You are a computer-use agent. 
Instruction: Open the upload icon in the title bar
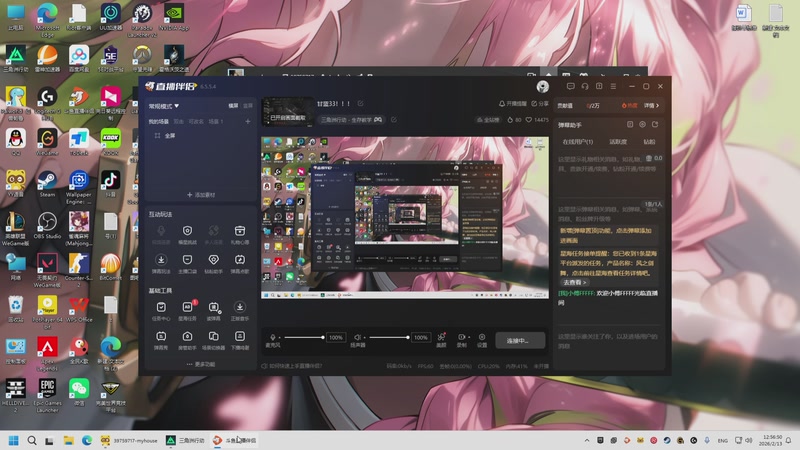[x=599, y=86]
